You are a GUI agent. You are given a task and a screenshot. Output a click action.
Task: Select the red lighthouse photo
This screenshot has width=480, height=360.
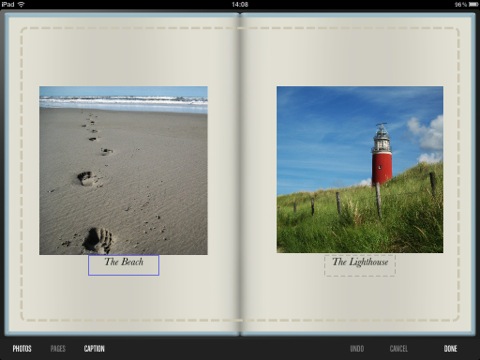click(x=360, y=169)
